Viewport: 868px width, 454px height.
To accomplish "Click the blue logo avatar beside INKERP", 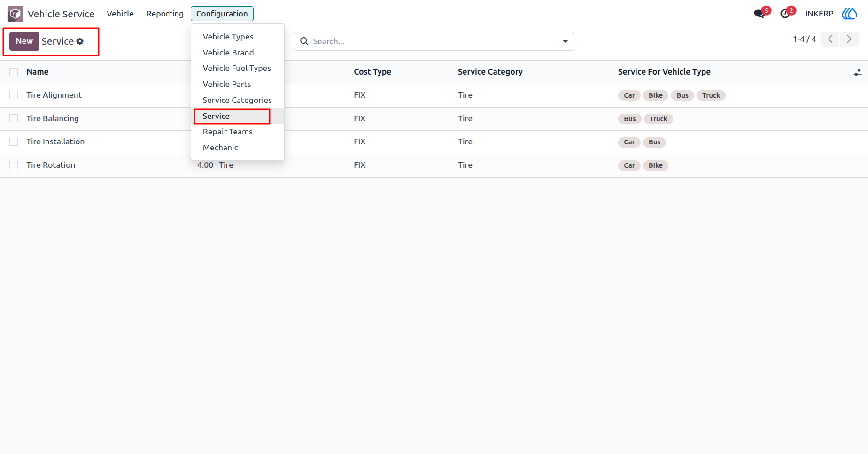I will [849, 14].
